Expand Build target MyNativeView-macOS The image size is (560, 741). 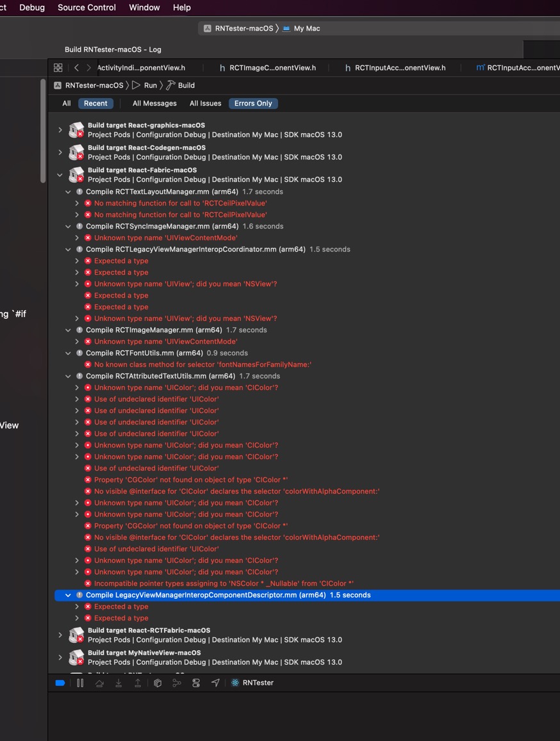[x=60, y=657]
